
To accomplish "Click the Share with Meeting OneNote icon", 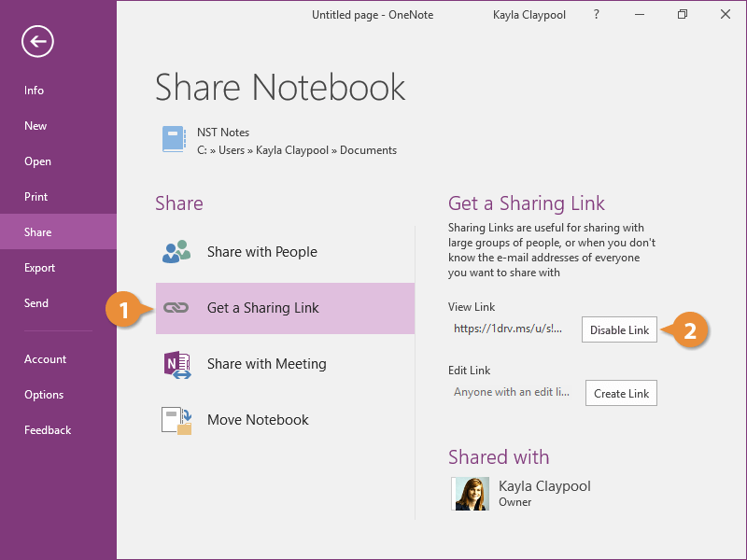I will point(177,364).
